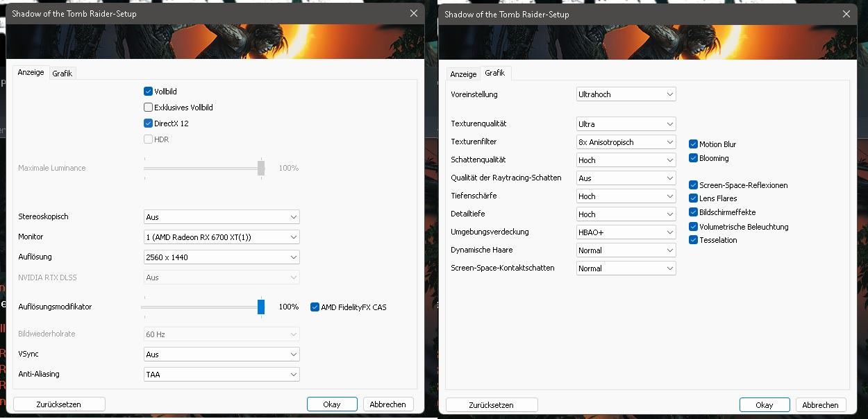Toggle Volumetrische Beleuchtung checkbox
868x419 pixels.
tap(693, 226)
